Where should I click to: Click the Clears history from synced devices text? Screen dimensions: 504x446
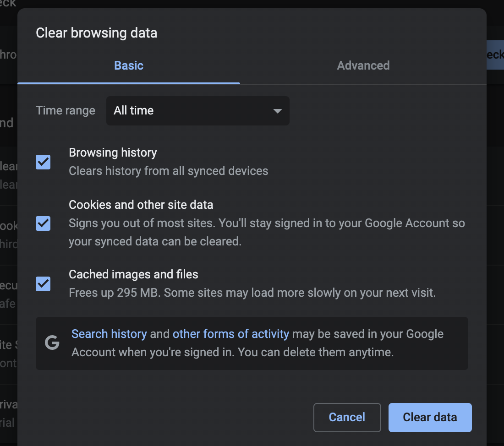coord(168,171)
